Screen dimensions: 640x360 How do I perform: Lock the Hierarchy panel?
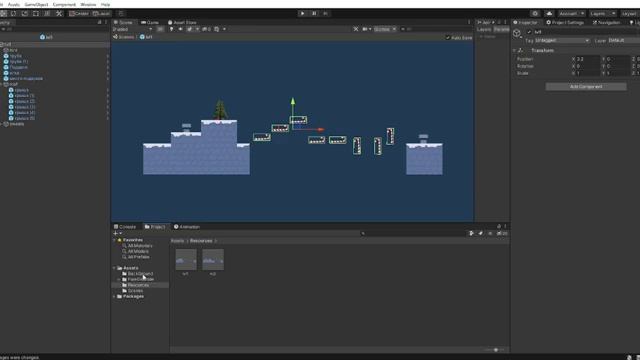[99, 22]
